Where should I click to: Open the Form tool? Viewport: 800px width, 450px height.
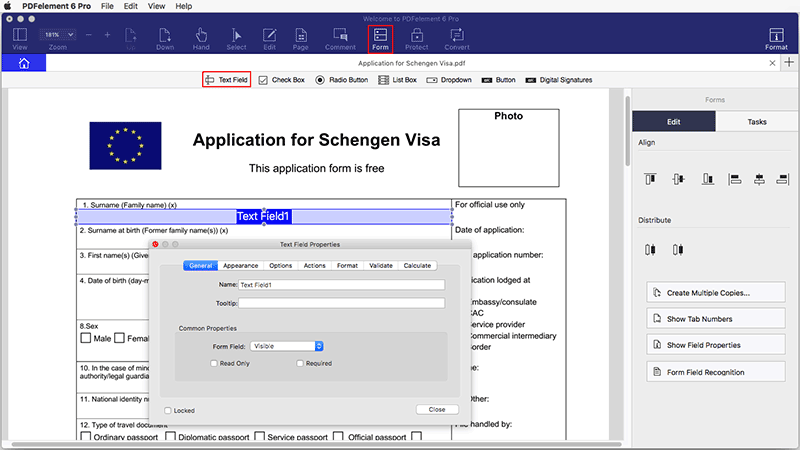pos(380,39)
